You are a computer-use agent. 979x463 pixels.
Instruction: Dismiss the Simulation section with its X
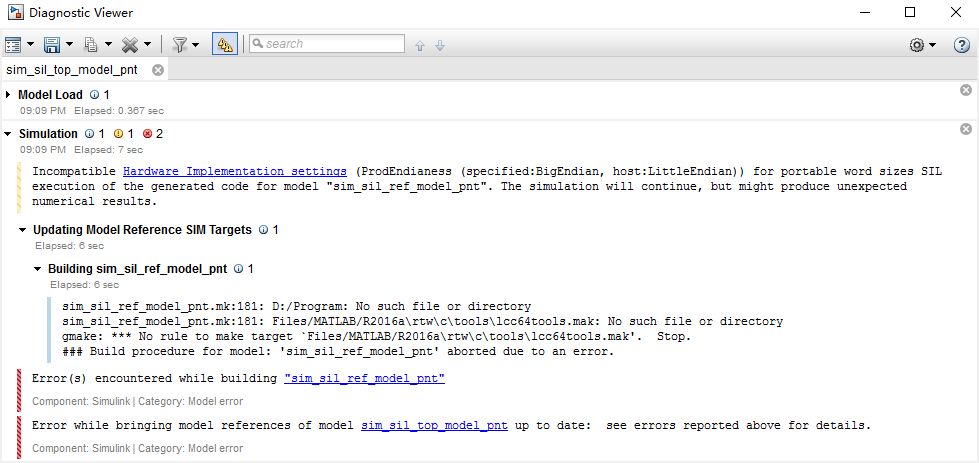(966, 129)
